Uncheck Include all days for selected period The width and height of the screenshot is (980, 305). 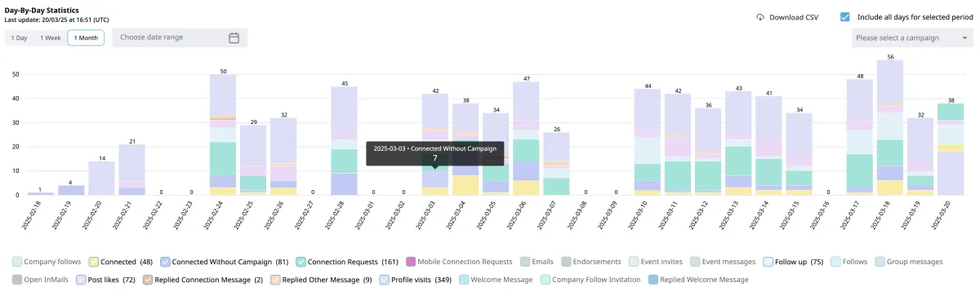(845, 16)
